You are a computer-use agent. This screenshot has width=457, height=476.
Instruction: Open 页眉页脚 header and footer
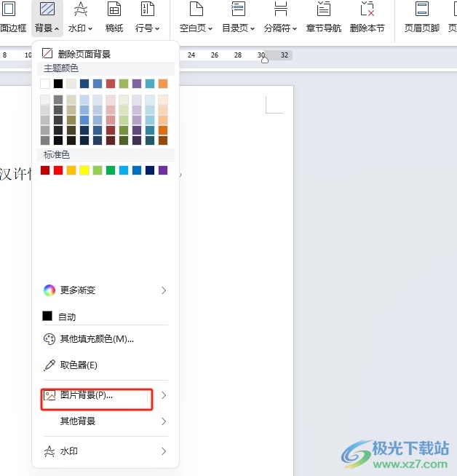coord(422,17)
